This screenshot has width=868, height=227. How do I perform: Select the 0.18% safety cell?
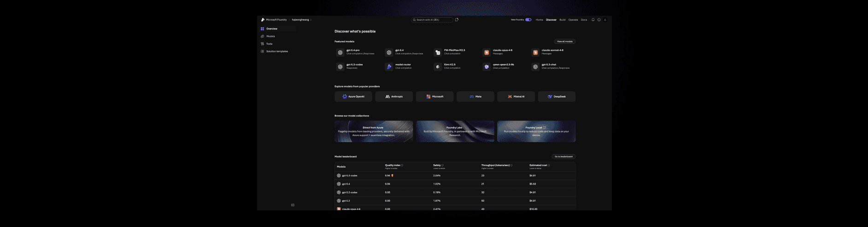pyautogui.click(x=437, y=192)
